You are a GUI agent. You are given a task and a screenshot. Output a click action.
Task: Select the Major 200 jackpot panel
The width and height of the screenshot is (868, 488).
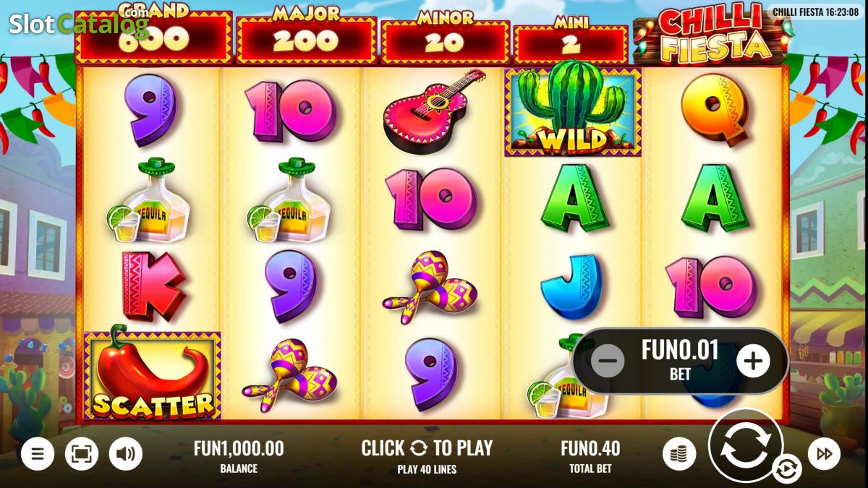coord(306,38)
